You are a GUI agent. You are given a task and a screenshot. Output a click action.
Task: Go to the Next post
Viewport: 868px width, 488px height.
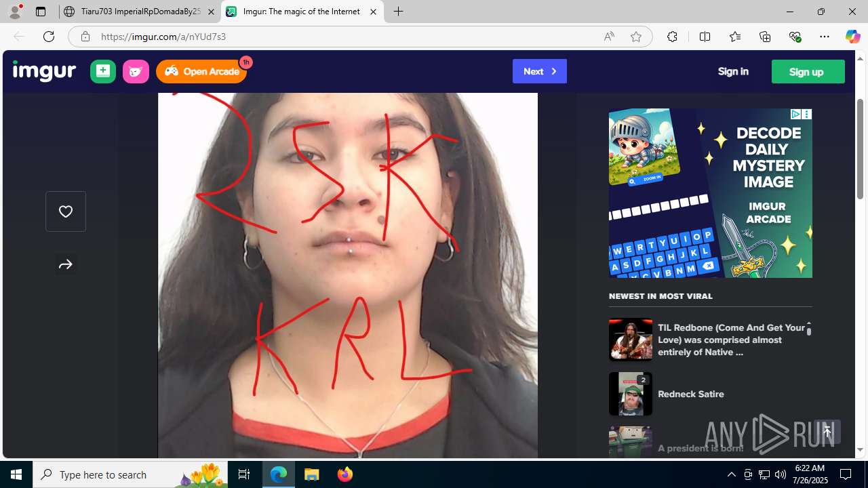[x=540, y=71]
